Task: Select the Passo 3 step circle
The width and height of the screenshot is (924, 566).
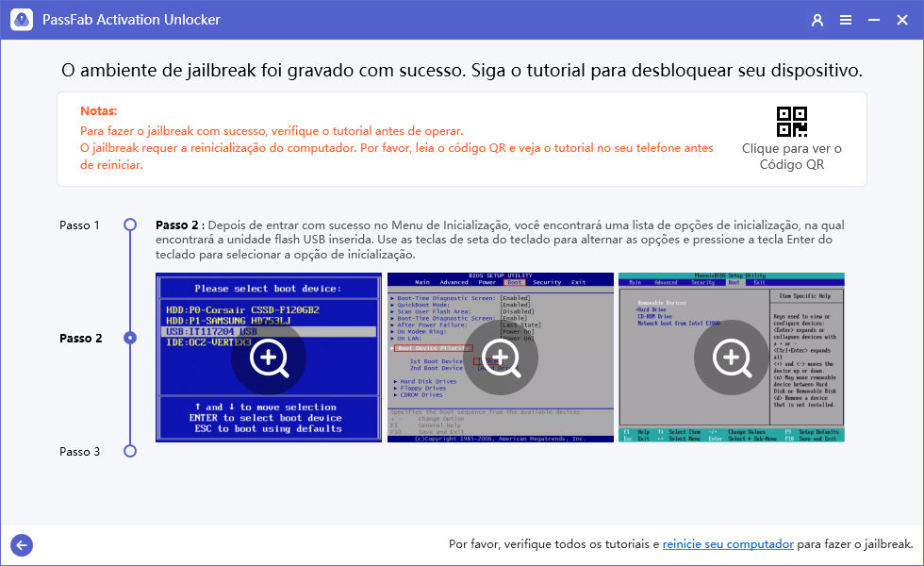Action: coord(128,451)
